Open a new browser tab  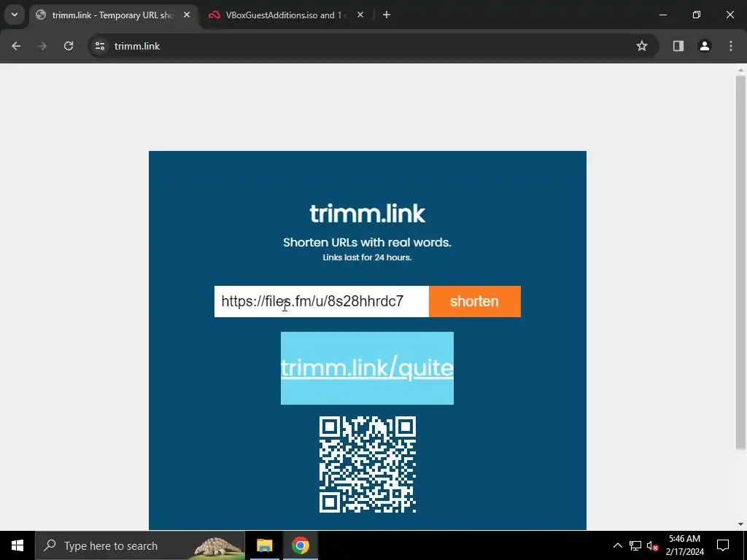(x=387, y=15)
